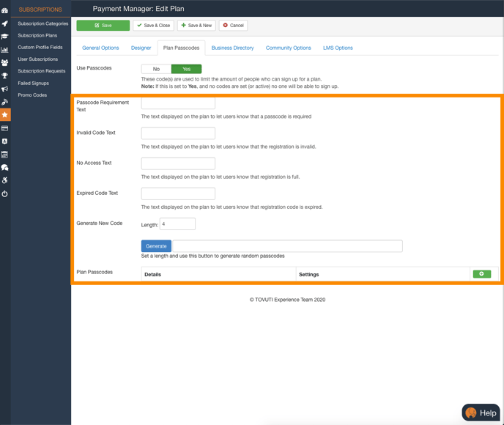Open the credit card icon in sidebar
504x425 pixels.
[x=5, y=128]
